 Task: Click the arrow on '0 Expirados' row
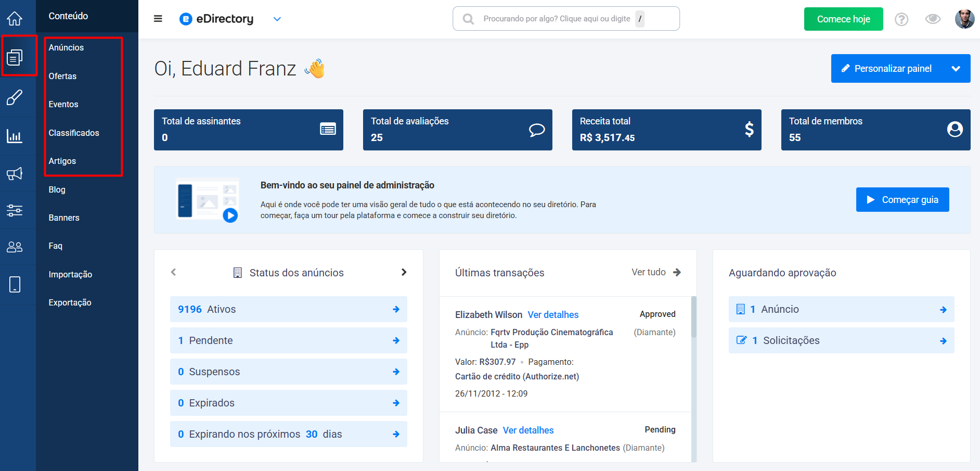click(x=396, y=403)
